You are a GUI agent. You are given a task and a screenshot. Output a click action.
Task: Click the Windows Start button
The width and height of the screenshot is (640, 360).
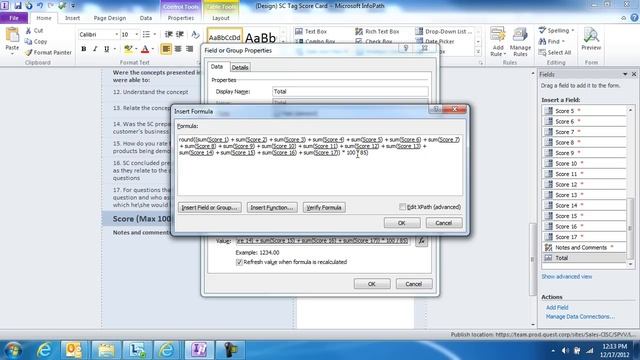(13, 350)
